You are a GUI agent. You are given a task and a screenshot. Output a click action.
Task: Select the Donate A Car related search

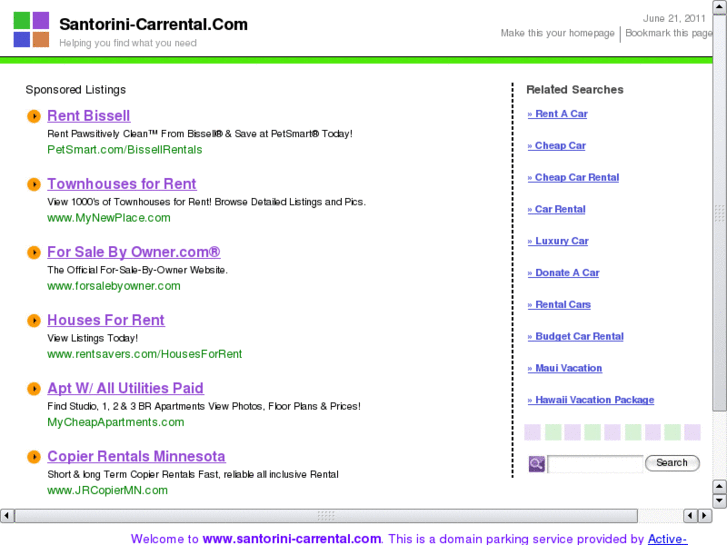pyautogui.click(x=563, y=273)
